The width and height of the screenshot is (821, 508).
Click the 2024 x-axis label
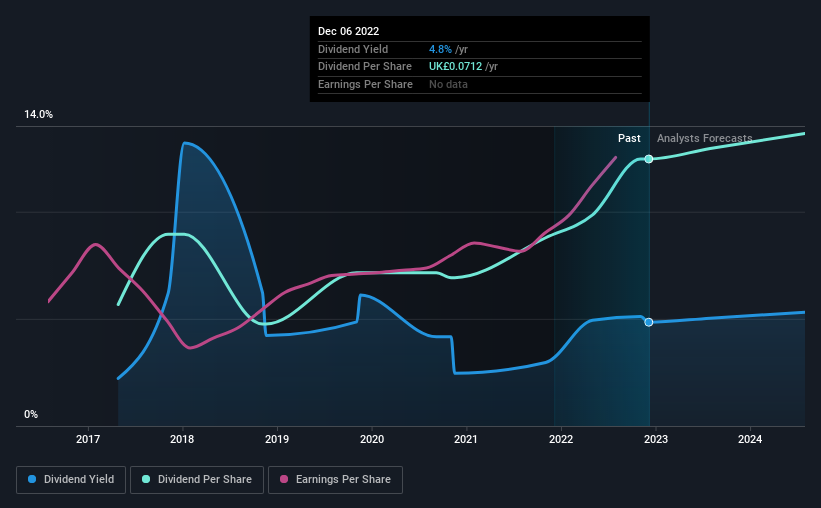point(750,439)
